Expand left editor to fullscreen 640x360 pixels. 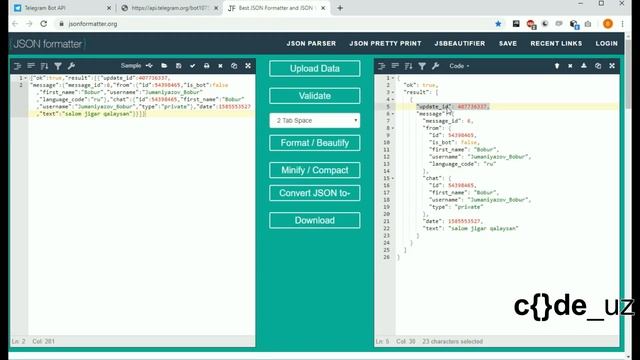pos(248,66)
